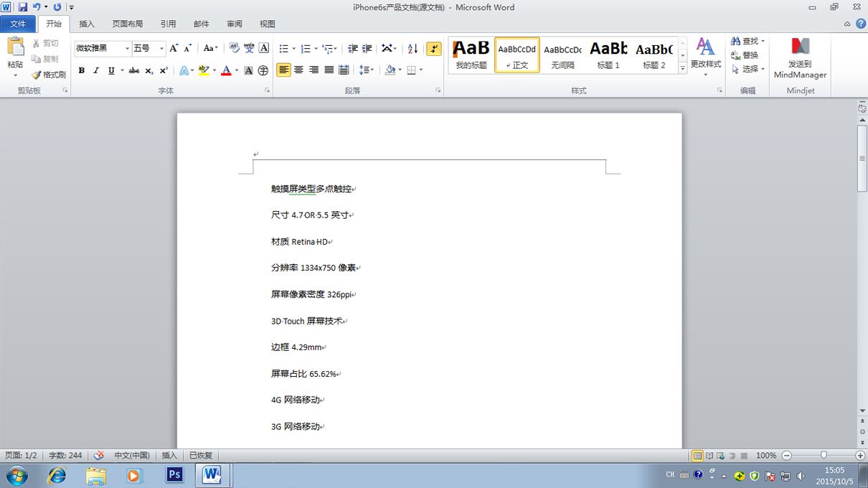The image size is (868, 488).
Task: Click the Redo/Repeat icon in title bar
Action: (x=57, y=7)
